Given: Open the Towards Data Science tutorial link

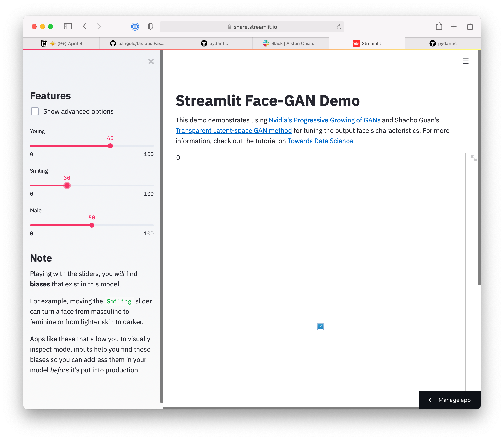Looking at the screenshot, I should 320,141.
